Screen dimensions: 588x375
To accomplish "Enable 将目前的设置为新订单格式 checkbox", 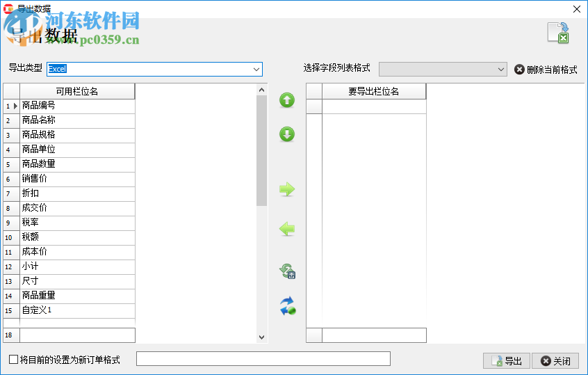I will (x=13, y=360).
